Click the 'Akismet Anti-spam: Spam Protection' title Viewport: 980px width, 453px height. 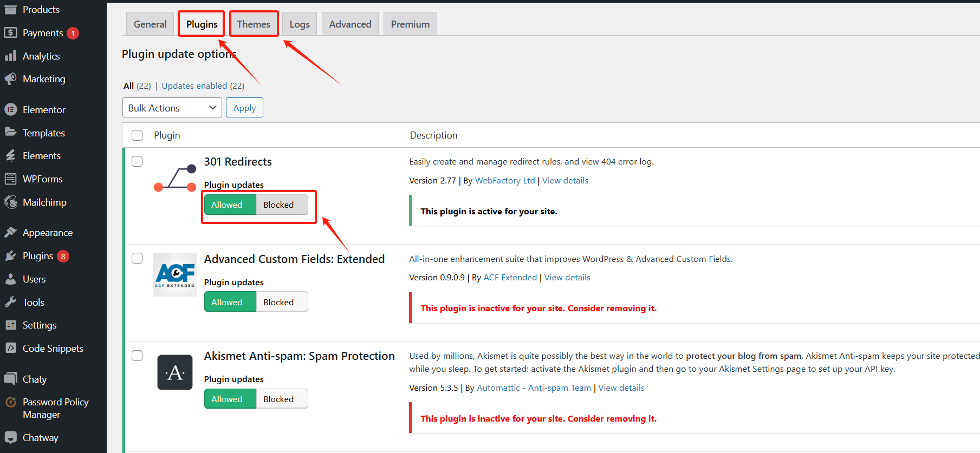[300, 356]
